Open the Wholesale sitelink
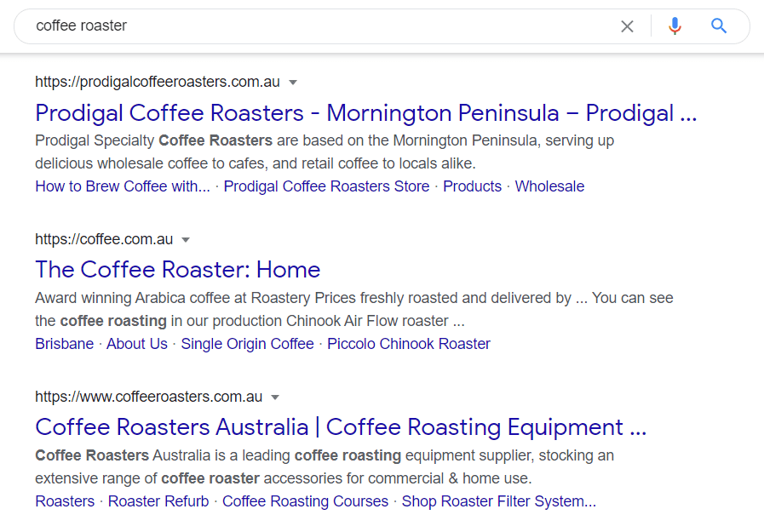The width and height of the screenshot is (764, 532). point(549,186)
